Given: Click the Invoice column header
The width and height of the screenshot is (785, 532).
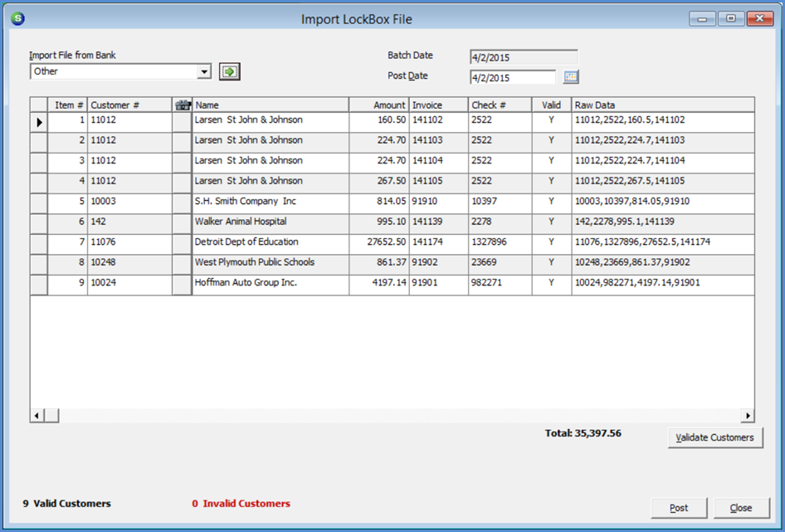Looking at the screenshot, I should (439, 105).
